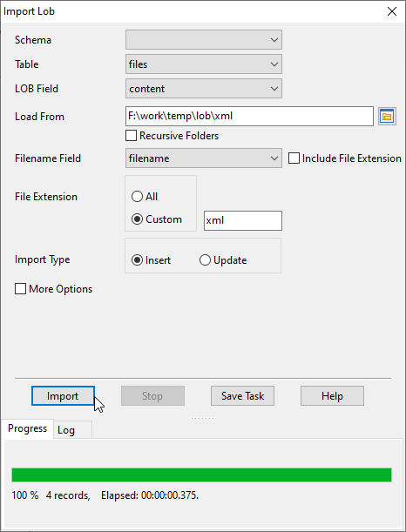This screenshot has width=406, height=532.
Task: Select the Update import type
Action: (205, 260)
